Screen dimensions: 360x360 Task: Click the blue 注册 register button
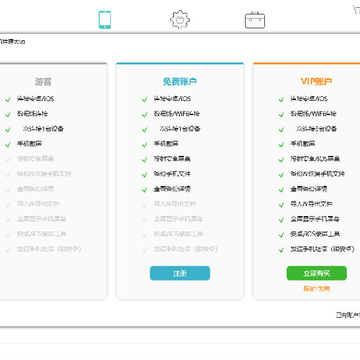tap(180, 273)
